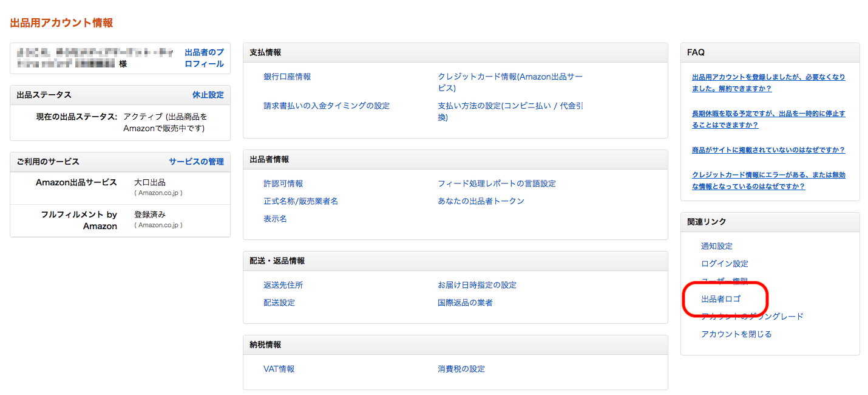This screenshot has height=395, width=868.
Task: Click アカウントを閉じる link
Action: pos(736,334)
